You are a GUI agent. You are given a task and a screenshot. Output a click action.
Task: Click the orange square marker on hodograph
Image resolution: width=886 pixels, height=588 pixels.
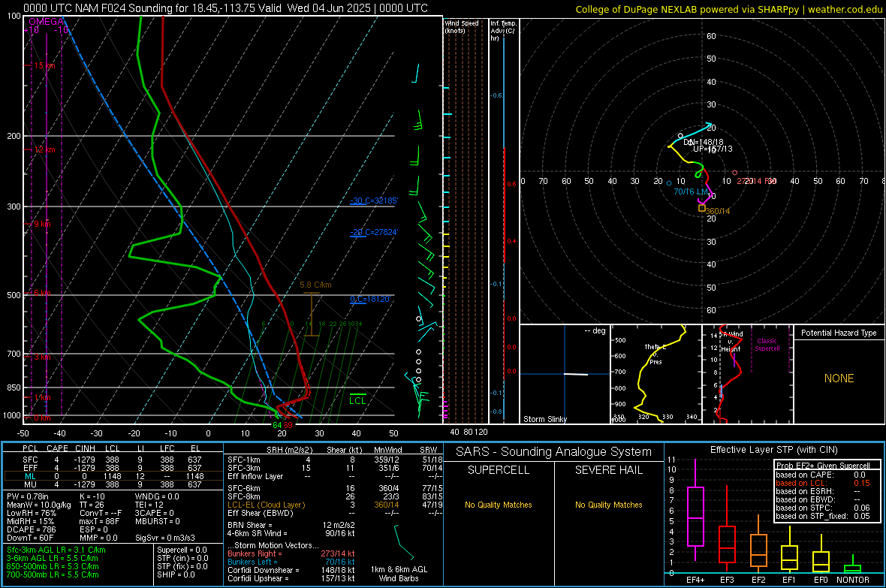pyautogui.click(x=702, y=208)
